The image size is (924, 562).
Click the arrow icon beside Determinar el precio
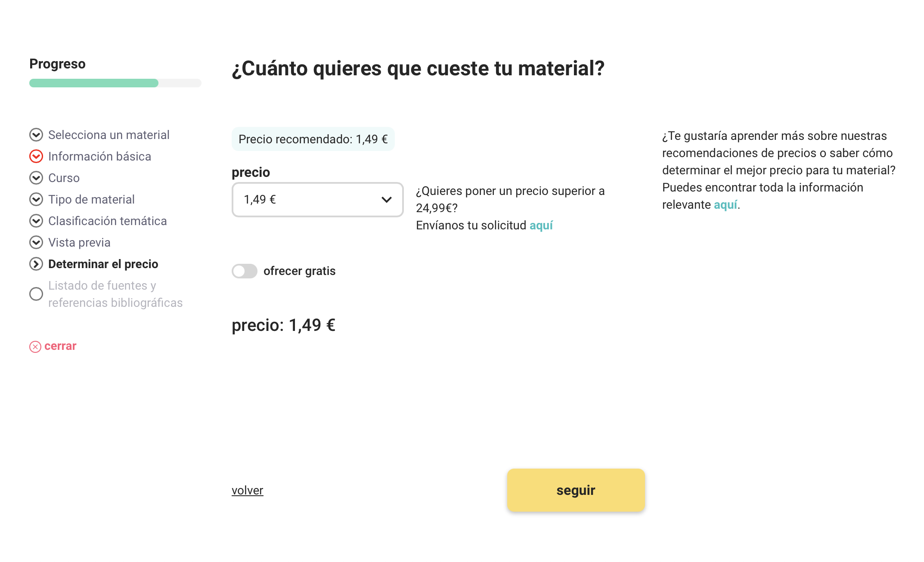(x=36, y=264)
